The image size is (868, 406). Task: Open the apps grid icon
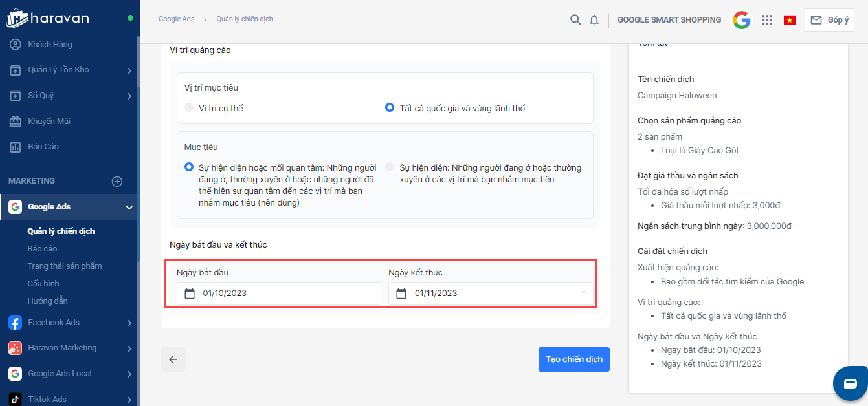point(767,20)
